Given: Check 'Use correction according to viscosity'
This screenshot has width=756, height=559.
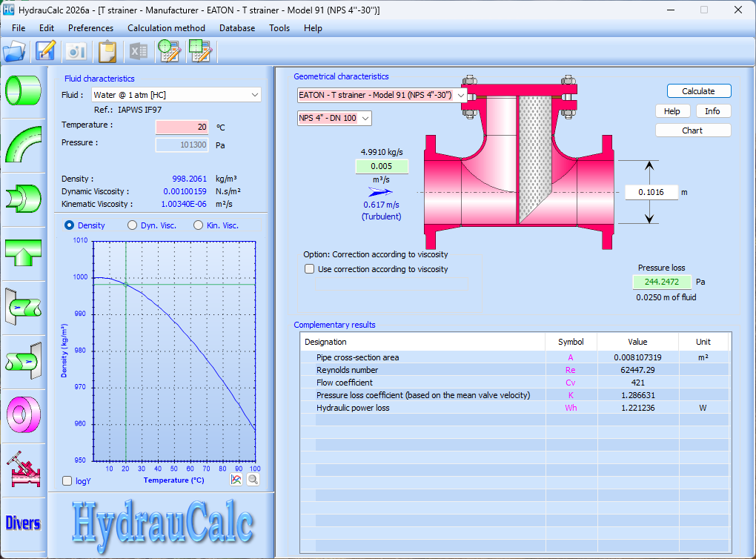Looking at the screenshot, I should pos(310,269).
